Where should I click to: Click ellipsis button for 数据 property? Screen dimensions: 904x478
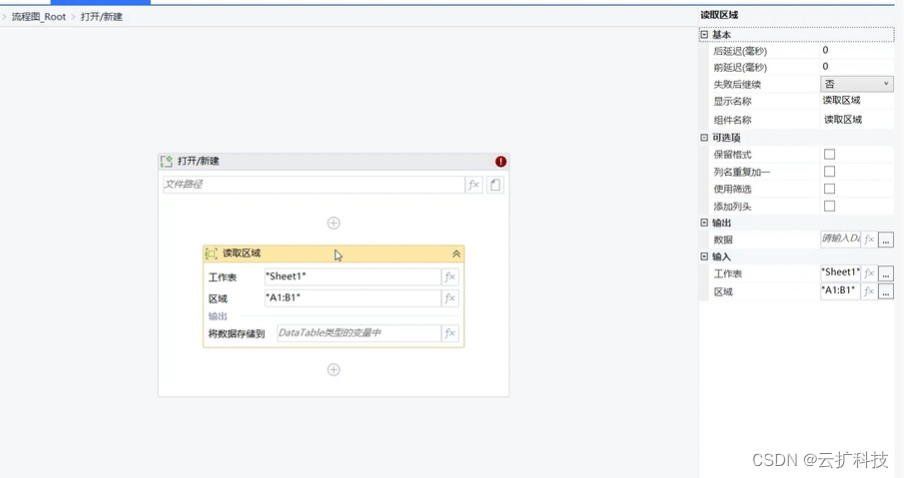tap(886, 239)
